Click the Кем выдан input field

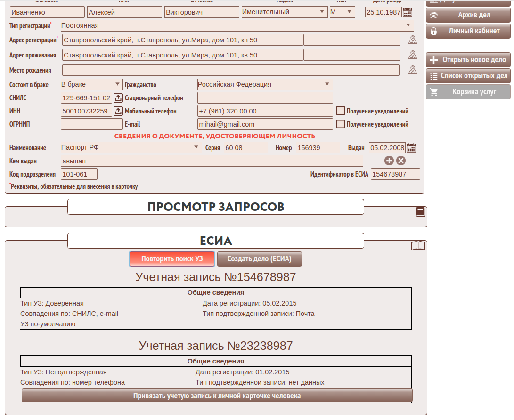tap(212, 161)
